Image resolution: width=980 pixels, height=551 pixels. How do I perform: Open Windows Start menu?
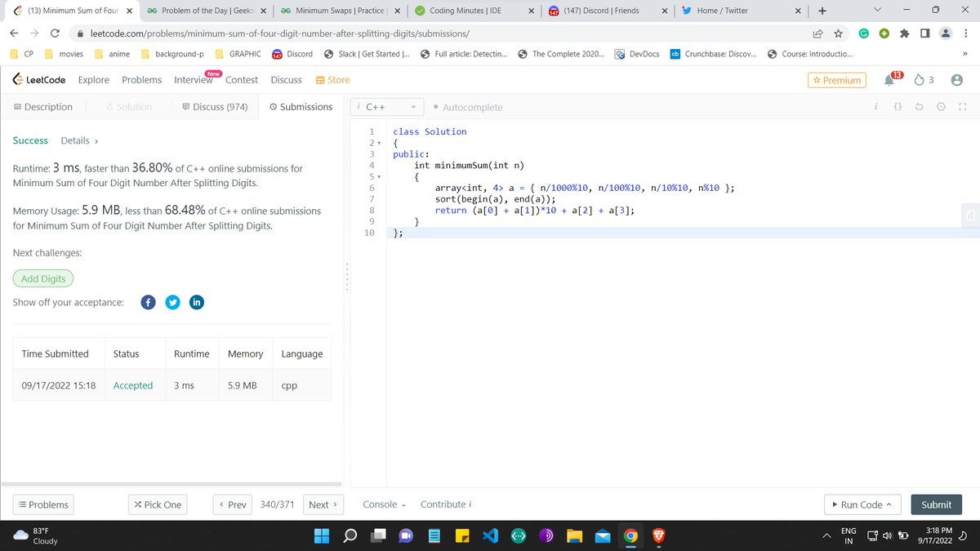322,536
